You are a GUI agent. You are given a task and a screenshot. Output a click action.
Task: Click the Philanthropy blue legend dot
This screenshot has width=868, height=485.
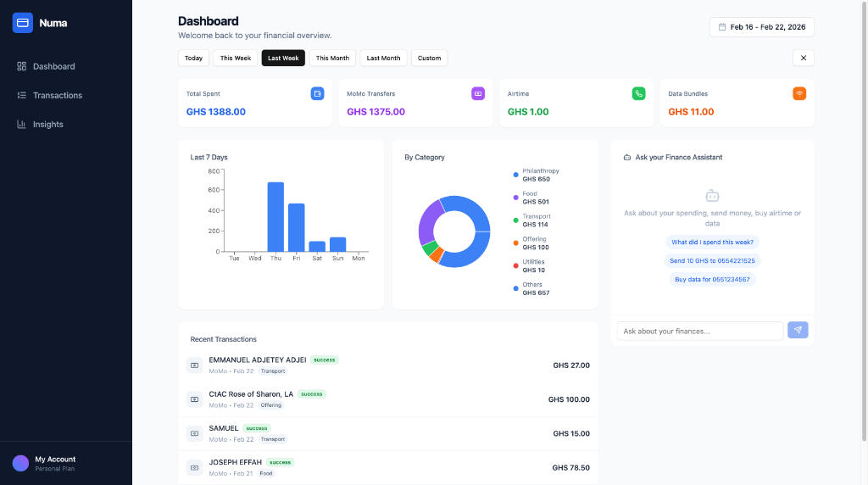click(x=516, y=175)
